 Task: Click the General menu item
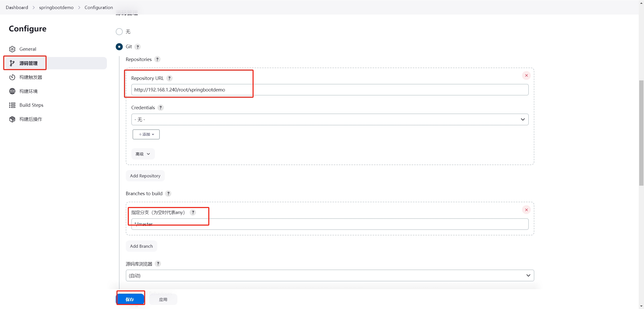[28, 49]
